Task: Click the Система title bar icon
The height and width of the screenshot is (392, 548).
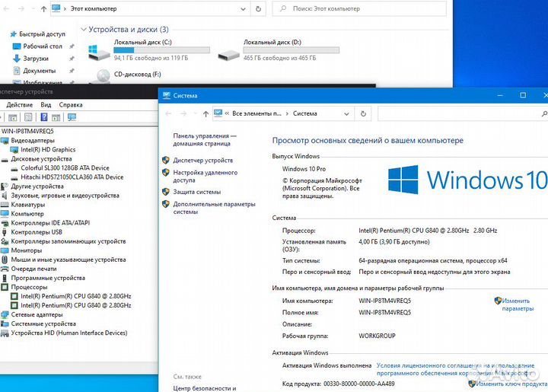Action: [x=167, y=95]
